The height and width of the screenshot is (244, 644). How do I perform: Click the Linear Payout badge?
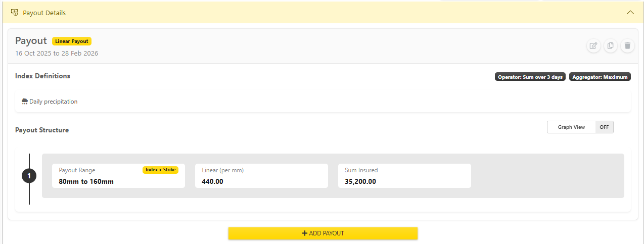72,41
